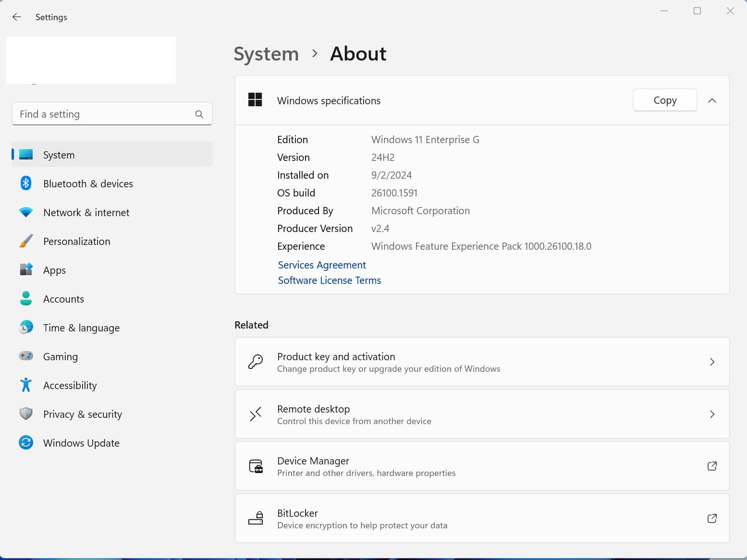747x560 pixels.
Task: Click the Gaming controller icon
Action: 26,356
